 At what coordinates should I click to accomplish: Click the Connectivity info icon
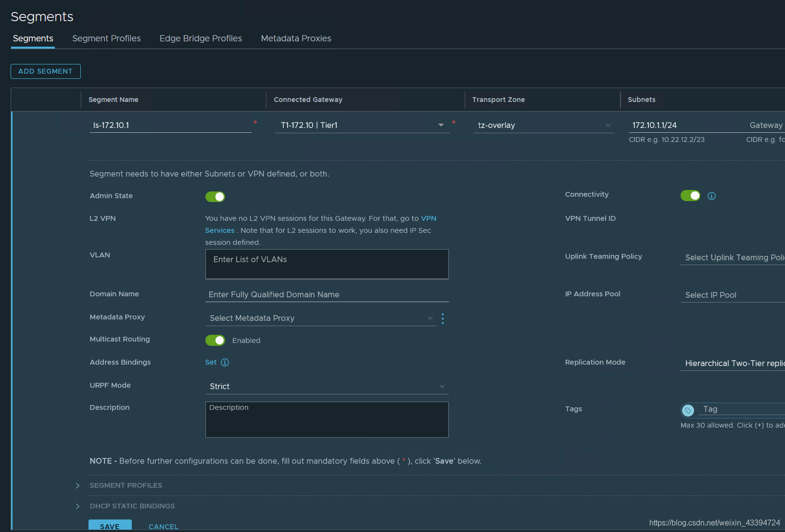711,196
